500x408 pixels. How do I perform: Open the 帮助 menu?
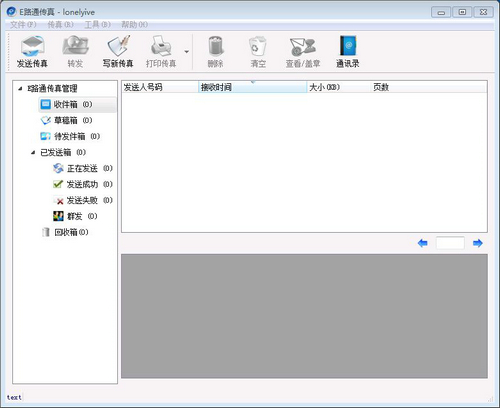(x=134, y=25)
